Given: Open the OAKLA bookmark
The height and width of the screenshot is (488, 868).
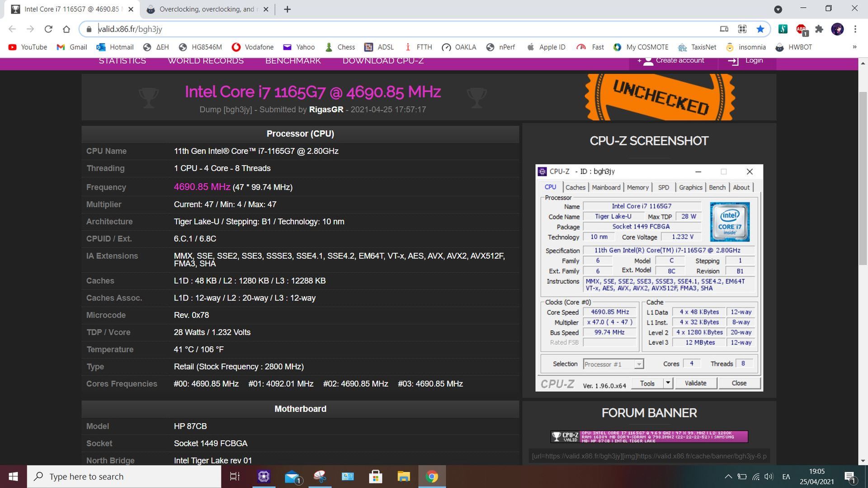Looking at the screenshot, I should pos(459,47).
